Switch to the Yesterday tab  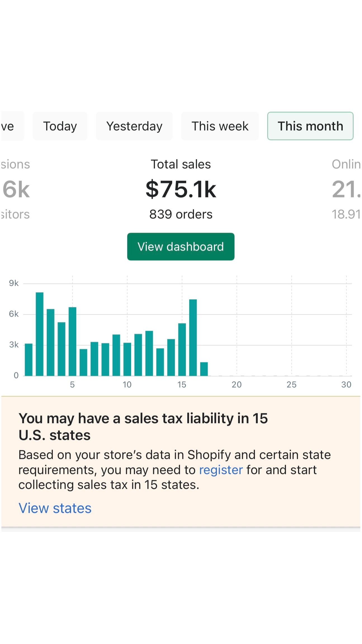[134, 126]
